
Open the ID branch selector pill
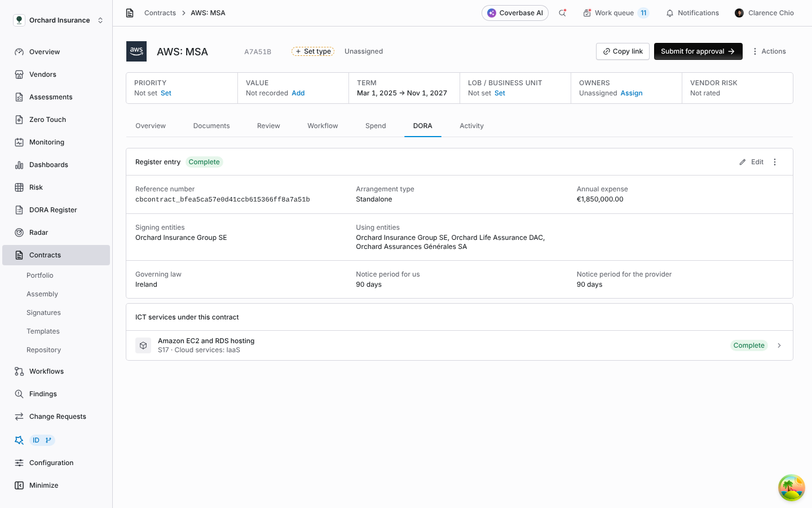click(x=42, y=440)
